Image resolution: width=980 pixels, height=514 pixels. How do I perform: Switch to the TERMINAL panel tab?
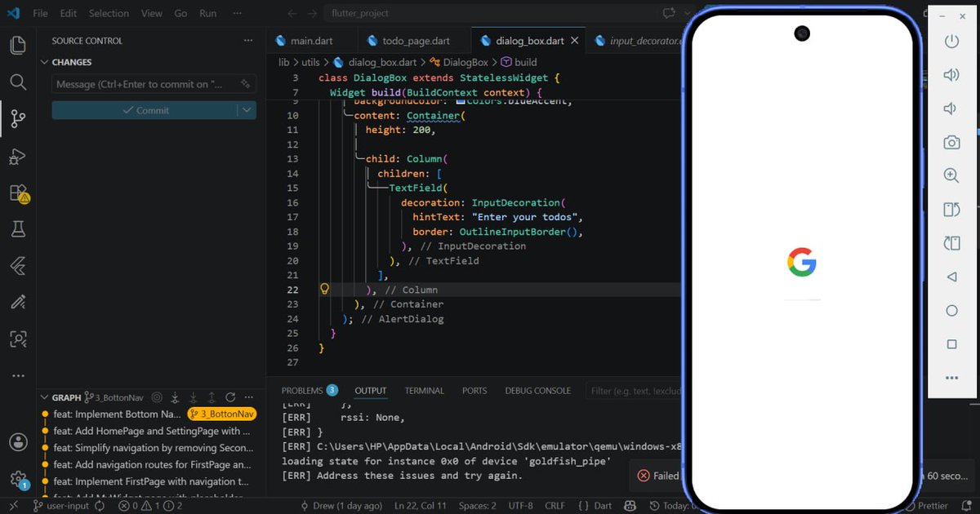[425, 391]
